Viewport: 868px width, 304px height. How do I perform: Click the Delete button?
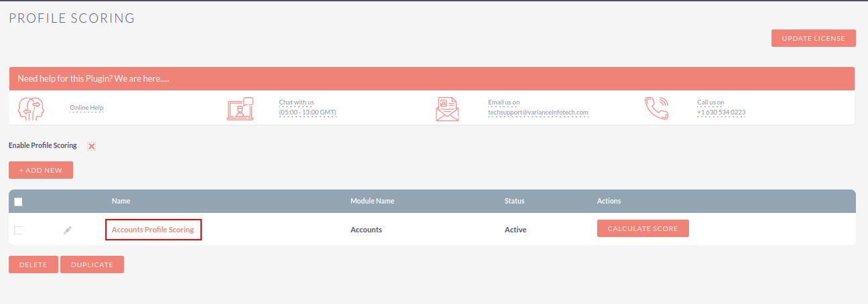coord(34,264)
